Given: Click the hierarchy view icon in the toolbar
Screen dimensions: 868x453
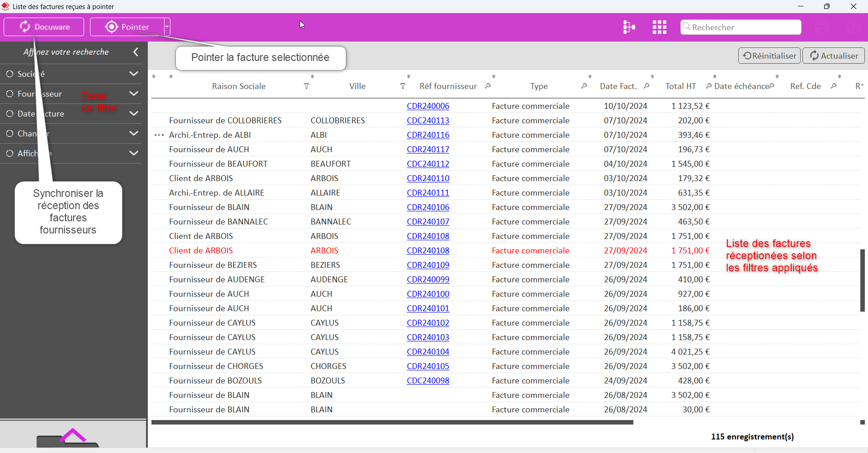Looking at the screenshot, I should pyautogui.click(x=629, y=27).
